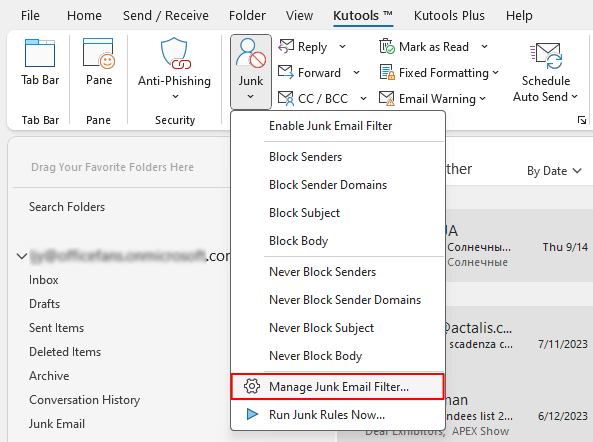Select Block Sender Domains
Viewport: 593px width, 442px height.
coord(338,185)
